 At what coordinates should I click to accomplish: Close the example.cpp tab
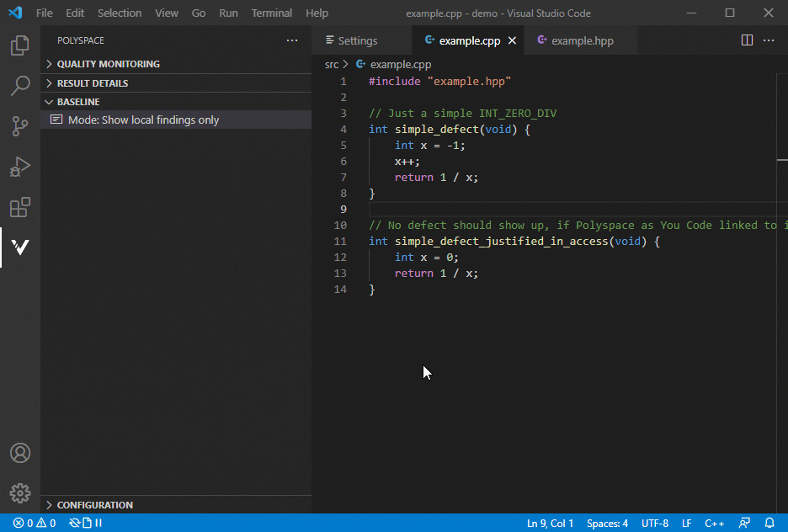click(x=512, y=40)
